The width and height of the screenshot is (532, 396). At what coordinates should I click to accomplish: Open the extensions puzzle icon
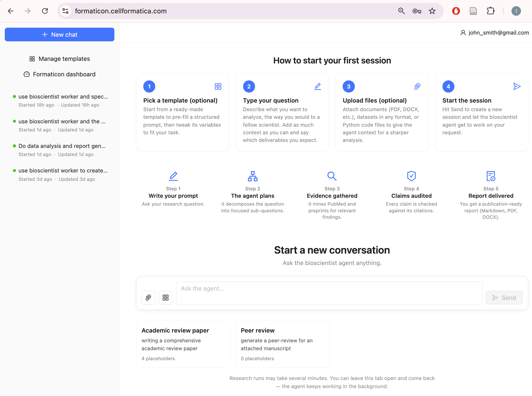pos(490,11)
